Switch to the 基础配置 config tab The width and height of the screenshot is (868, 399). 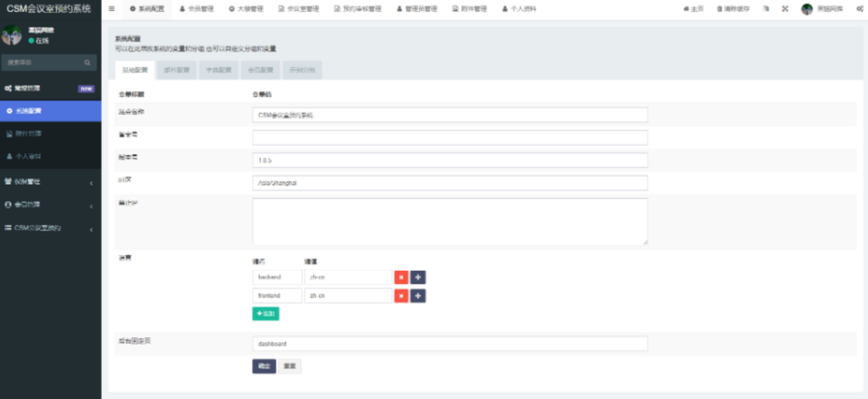click(x=135, y=70)
